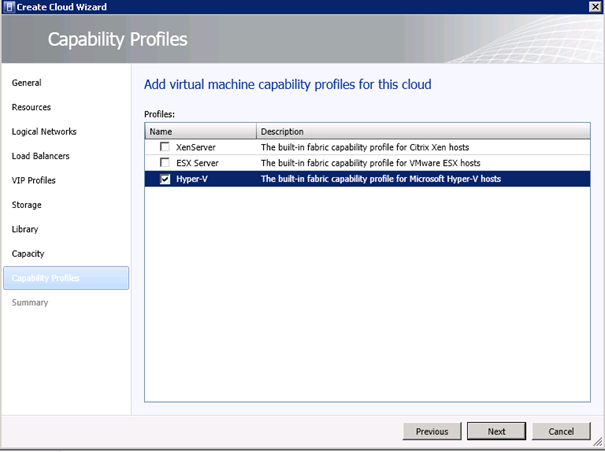
Task: Select the ESX Server row name
Action: (x=197, y=163)
